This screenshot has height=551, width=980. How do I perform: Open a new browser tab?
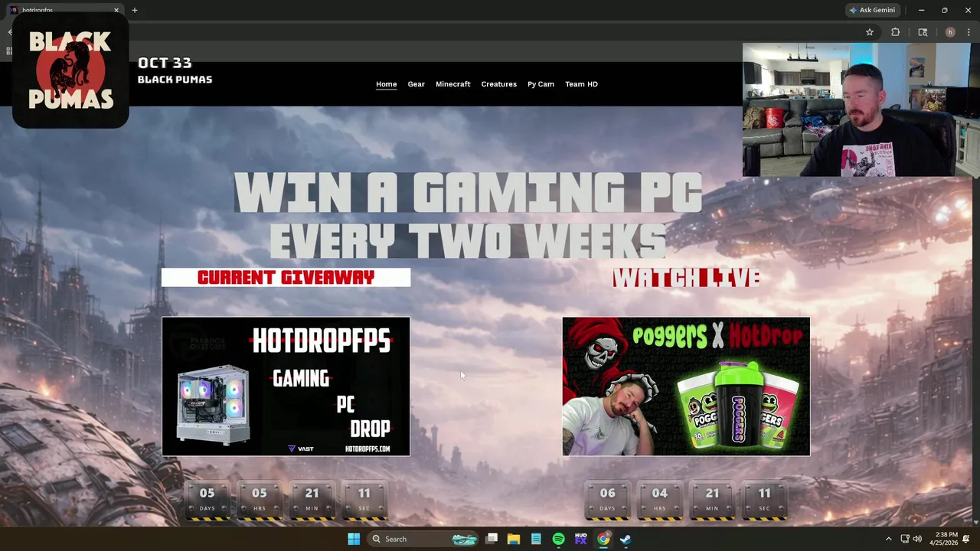pos(134,10)
